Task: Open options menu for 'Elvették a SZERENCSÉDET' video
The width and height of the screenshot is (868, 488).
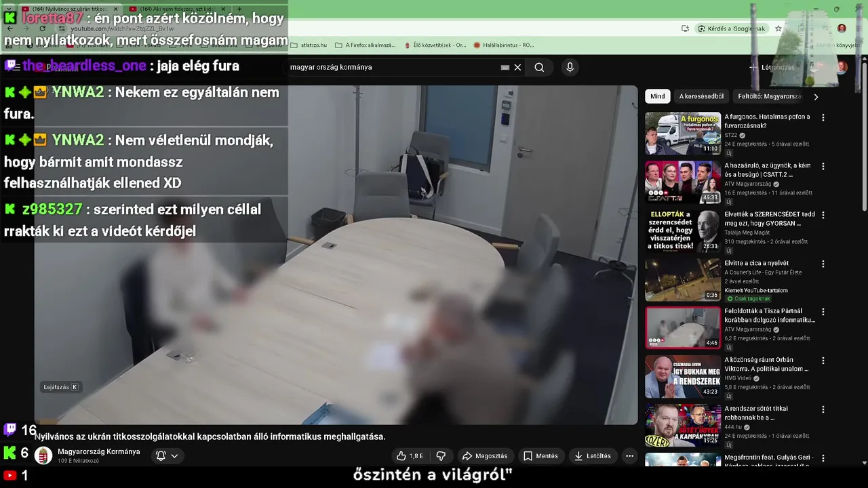Action: click(x=823, y=215)
